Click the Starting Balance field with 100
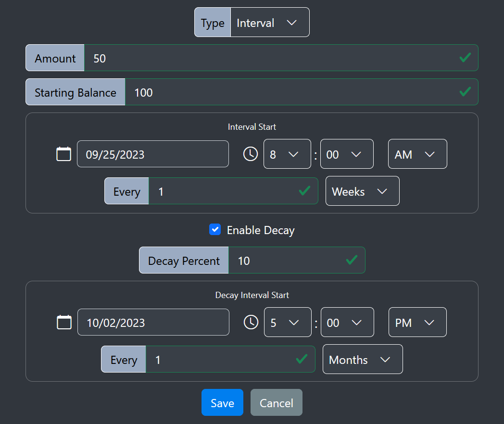This screenshot has height=424, width=504. tap(302, 92)
